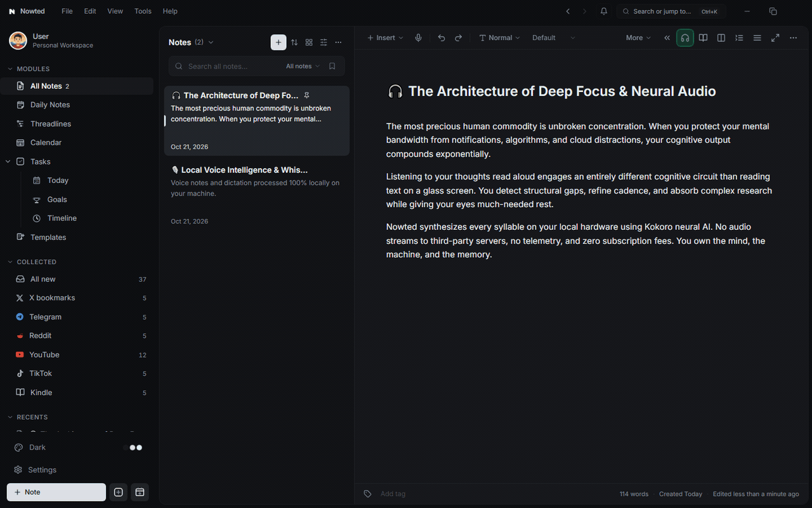This screenshot has width=812, height=508.
Task: Toggle the bookmark filter in the search bar
Action: 332,66
